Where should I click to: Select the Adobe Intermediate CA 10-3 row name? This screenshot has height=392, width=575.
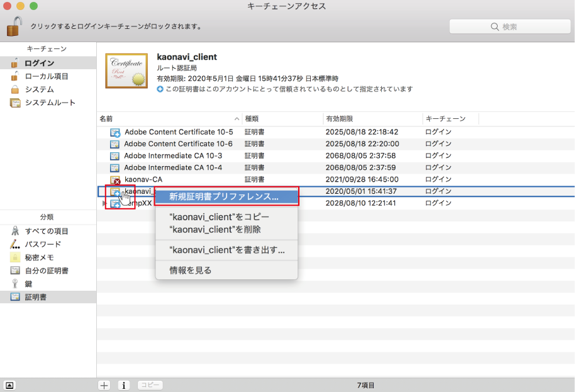tap(173, 155)
